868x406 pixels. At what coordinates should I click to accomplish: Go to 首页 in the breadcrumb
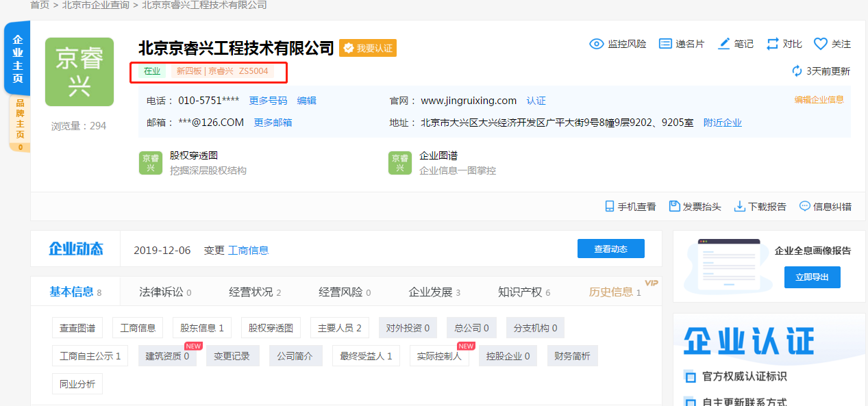click(40, 5)
